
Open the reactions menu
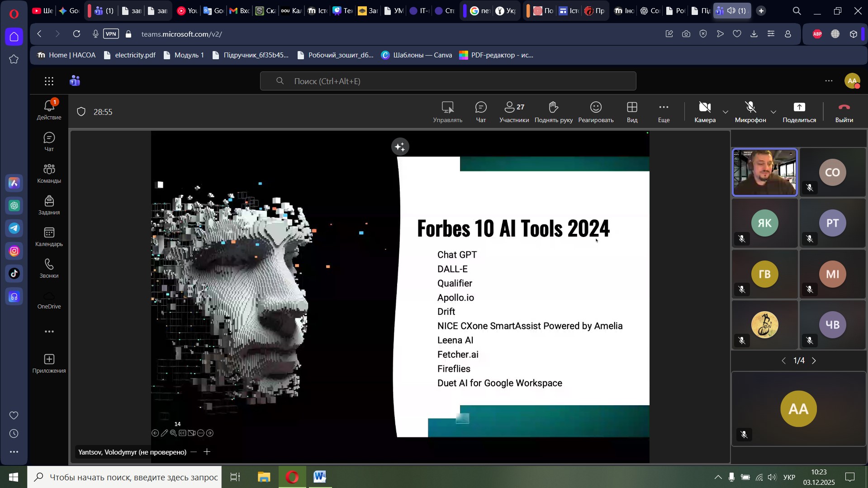point(595,112)
